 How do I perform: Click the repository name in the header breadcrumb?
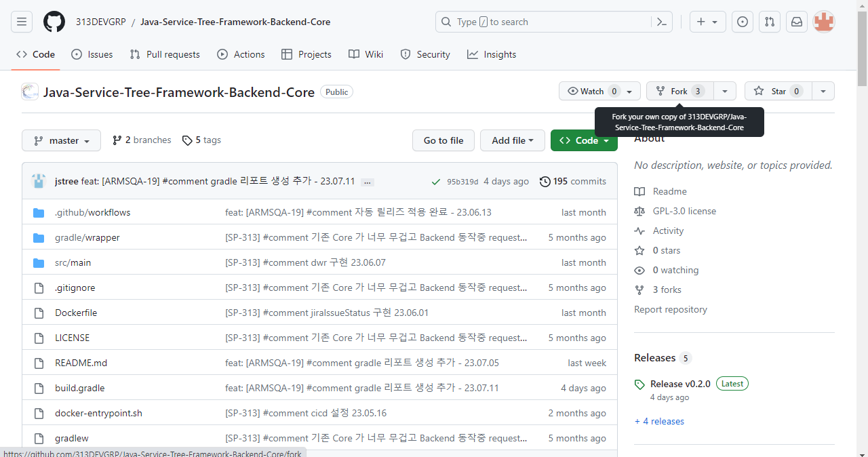point(235,22)
